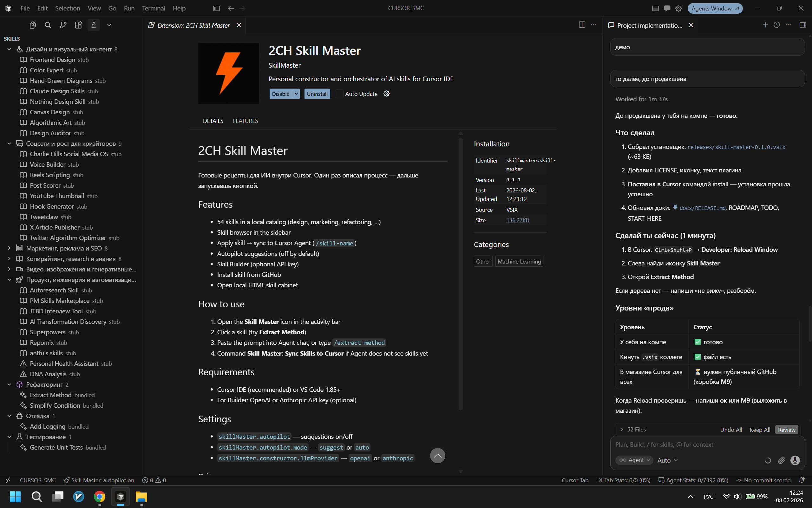812x508 pixels.
Task: Click the Uninstall button
Action: coord(317,94)
